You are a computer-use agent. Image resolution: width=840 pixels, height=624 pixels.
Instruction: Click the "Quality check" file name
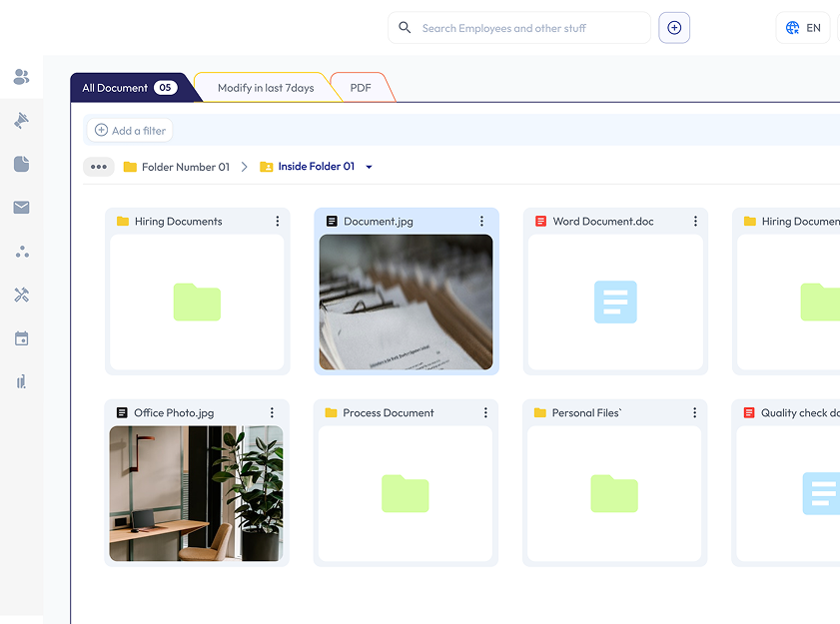(800, 412)
